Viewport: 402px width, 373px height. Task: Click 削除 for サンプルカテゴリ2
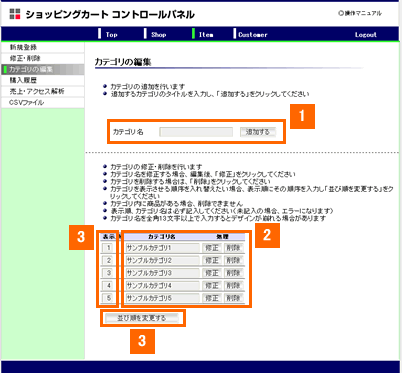pyautogui.click(x=233, y=260)
